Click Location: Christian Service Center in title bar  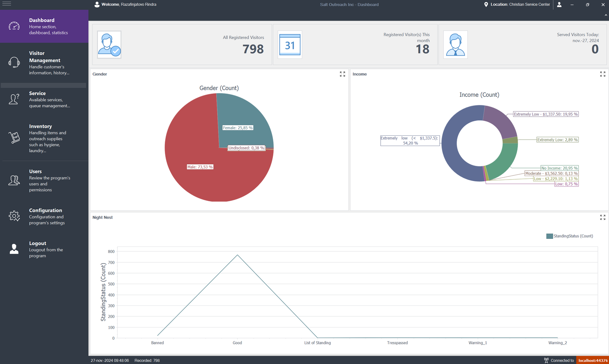pos(520,5)
